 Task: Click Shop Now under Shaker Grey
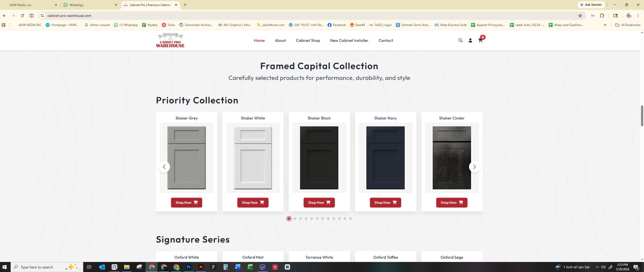point(186,203)
